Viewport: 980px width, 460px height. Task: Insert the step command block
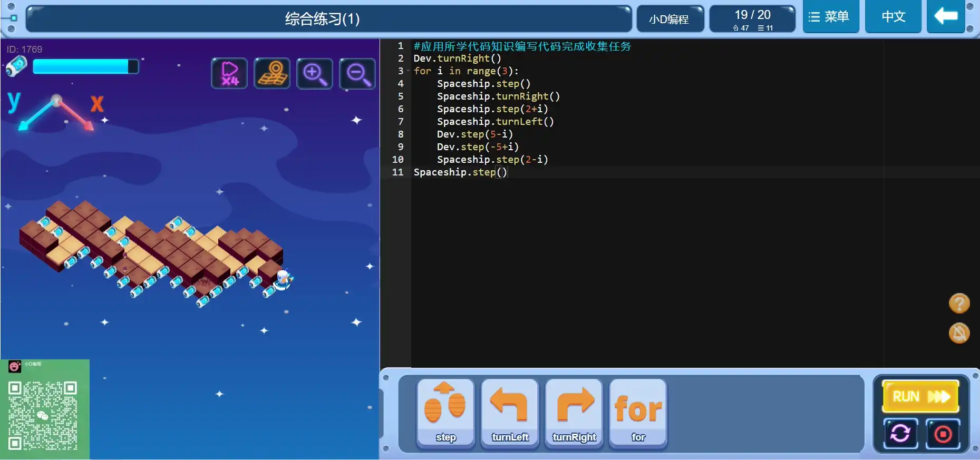(445, 414)
